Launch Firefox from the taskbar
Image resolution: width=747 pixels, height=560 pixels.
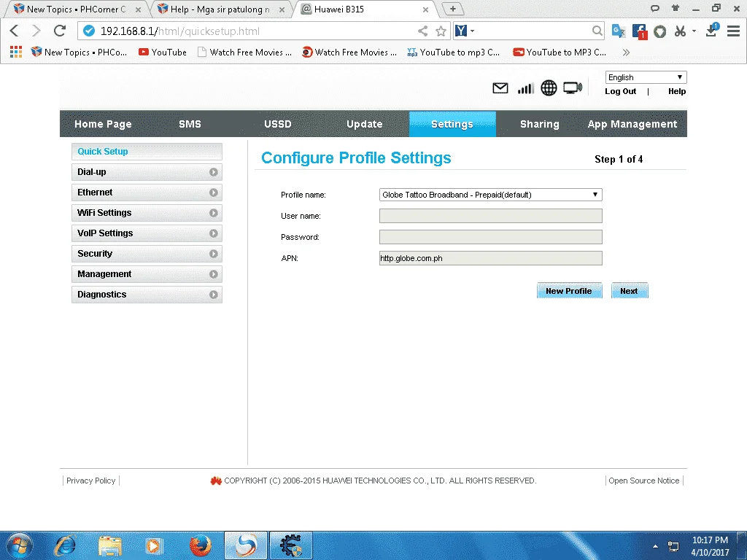point(201,545)
